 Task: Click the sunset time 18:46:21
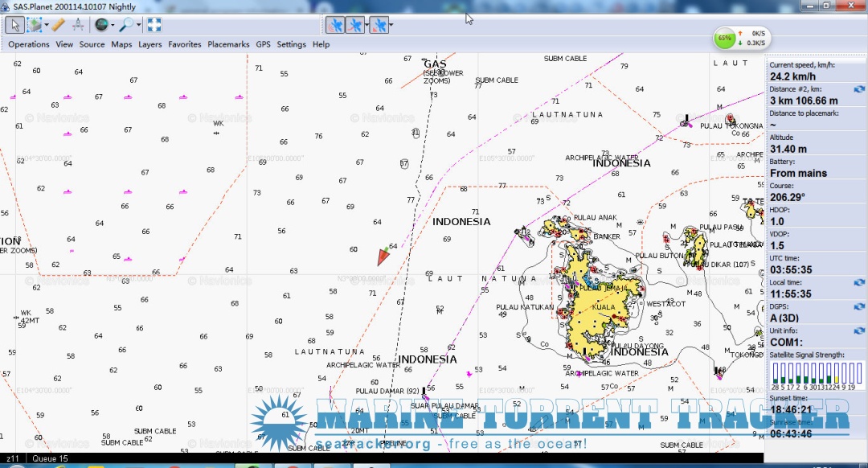pyautogui.click(x=791, y=410)
